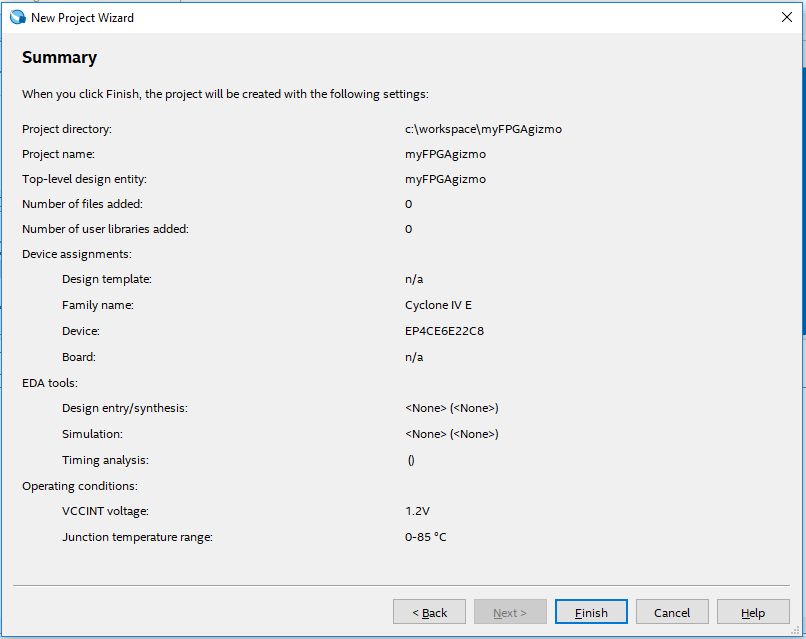Go back with the Back button
The width and height of the screenshot is (806, 639).
(429, 612)
